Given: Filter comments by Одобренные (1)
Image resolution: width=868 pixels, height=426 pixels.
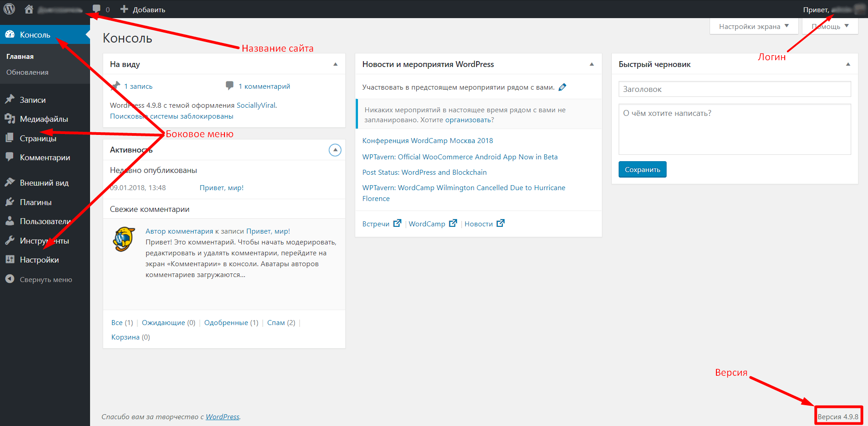Looking at the screenshot, I should coord(231,322).
